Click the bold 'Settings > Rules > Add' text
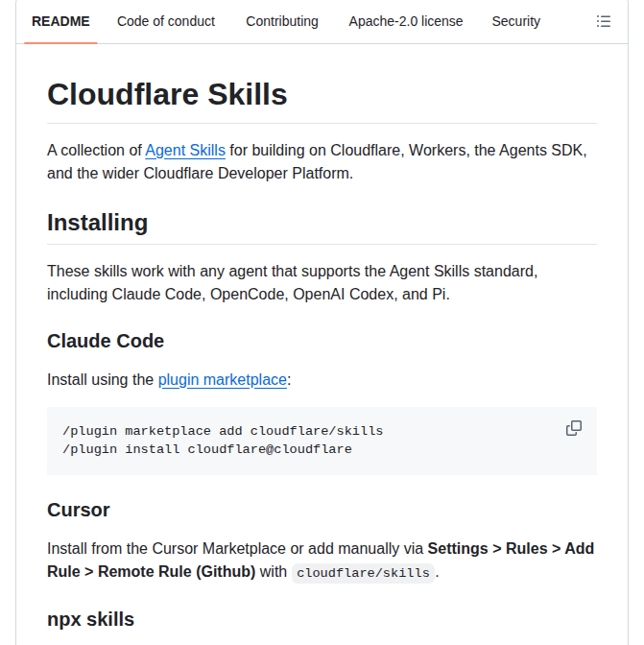This screenshot has width=644, height=645. point(511,548)
